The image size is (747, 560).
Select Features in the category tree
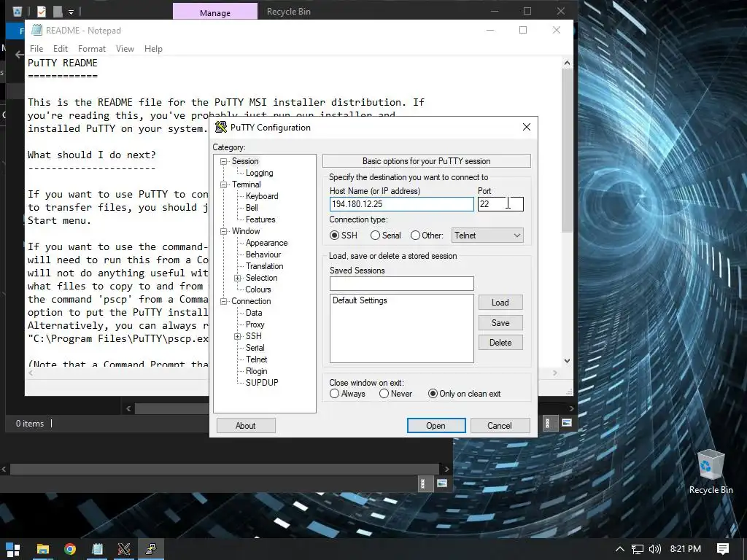[x=260, y=219]
